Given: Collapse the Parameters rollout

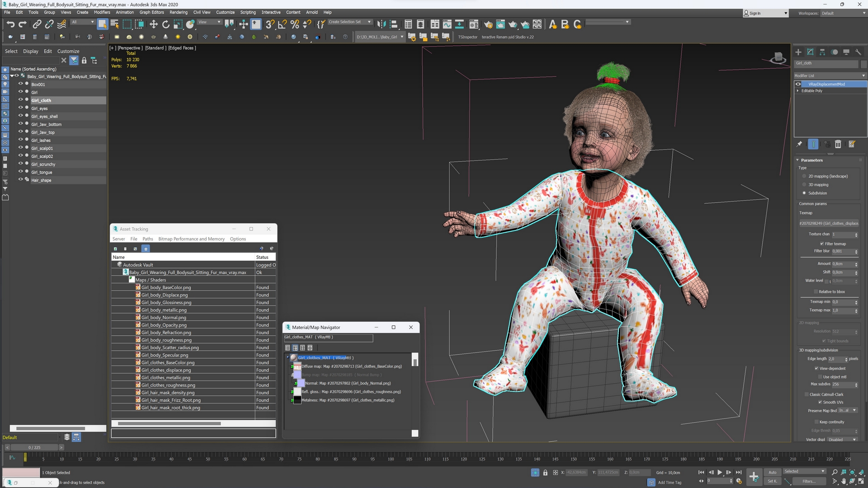Looking at the screenshot, I should click(x=798, y=160).
